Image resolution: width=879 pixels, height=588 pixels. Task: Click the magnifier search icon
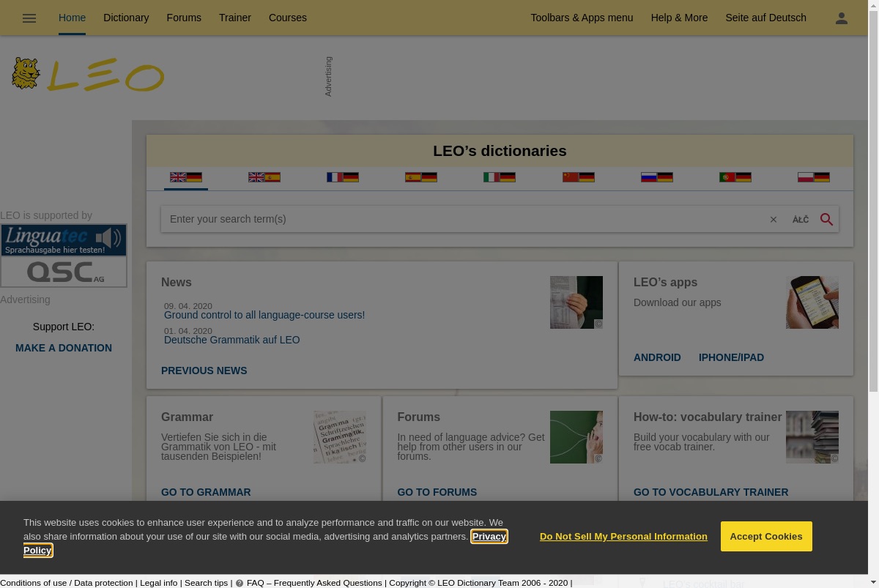[827, 220]
